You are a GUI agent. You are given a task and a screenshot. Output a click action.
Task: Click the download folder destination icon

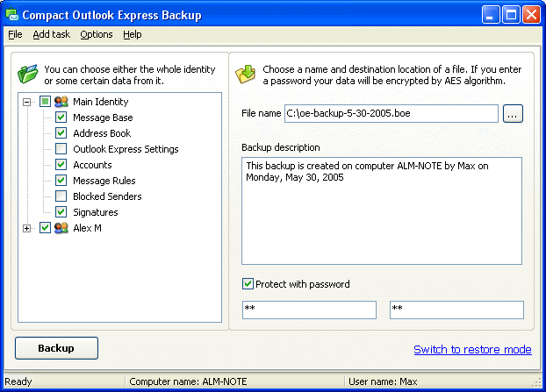click(x=246, y=74)
